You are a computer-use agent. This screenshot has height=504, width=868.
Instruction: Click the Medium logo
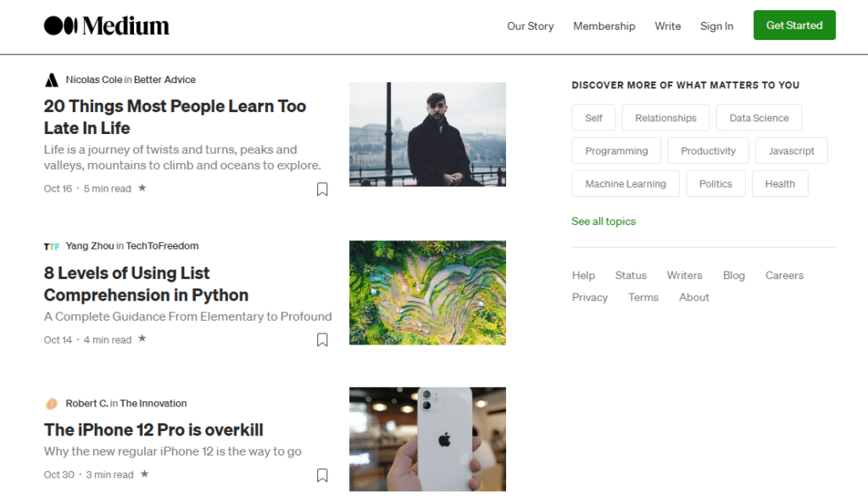tap(107, 25)
